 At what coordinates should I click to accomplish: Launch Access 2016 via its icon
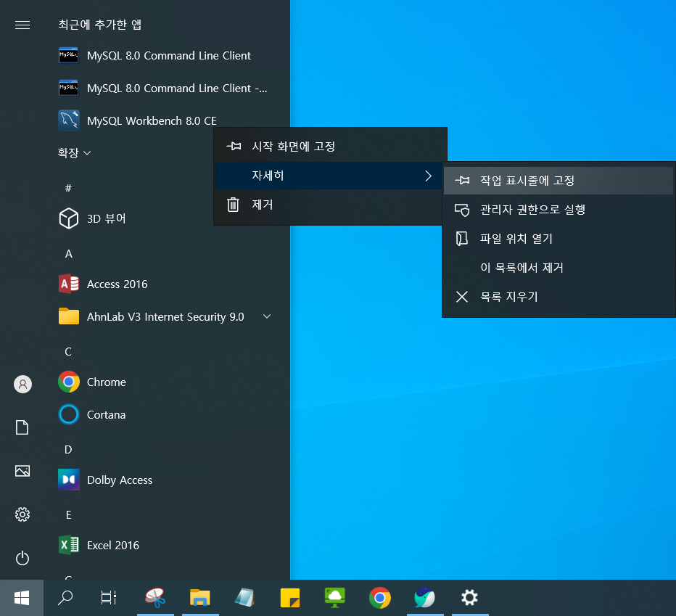click(x=69, y=284)
